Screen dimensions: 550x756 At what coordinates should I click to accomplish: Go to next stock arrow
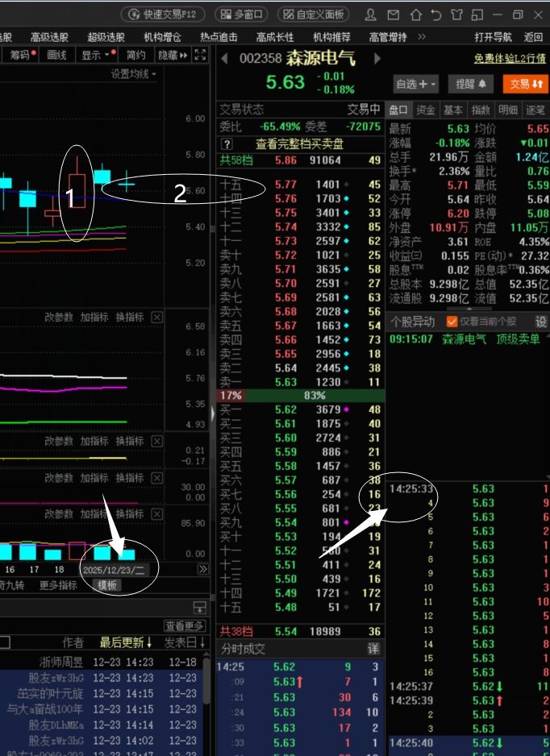coord(377,59)
